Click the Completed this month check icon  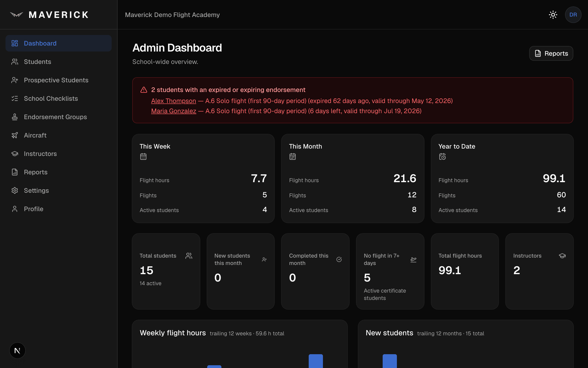339,260
